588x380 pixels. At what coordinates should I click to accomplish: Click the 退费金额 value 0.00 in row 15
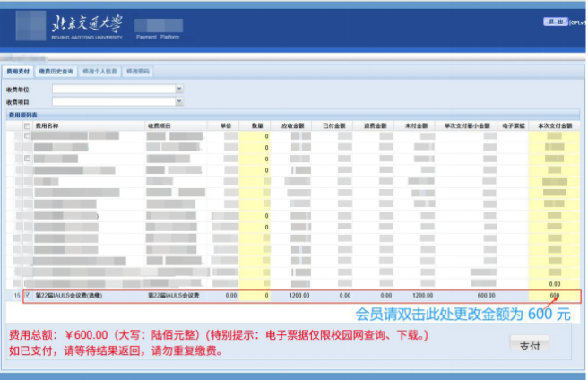tap(386, 296)
